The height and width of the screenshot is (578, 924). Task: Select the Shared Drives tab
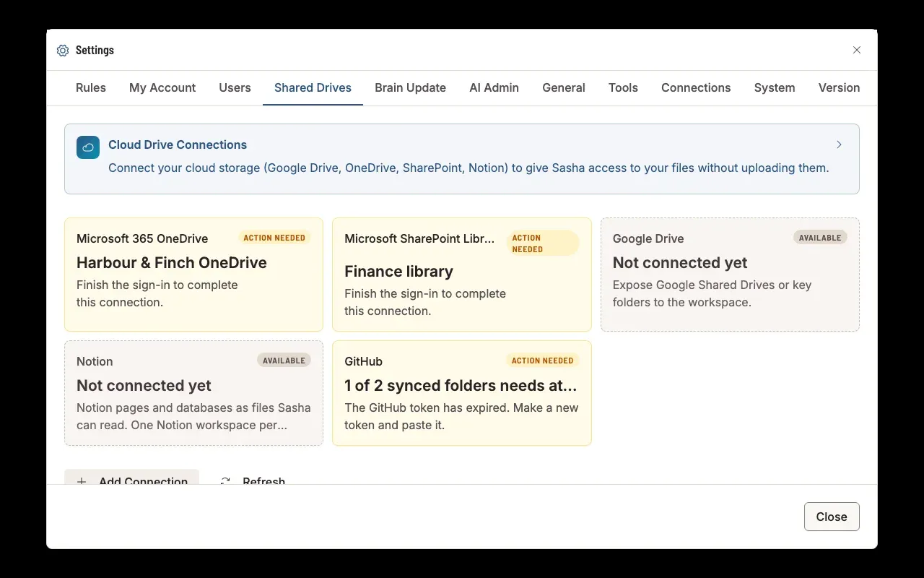313,87
